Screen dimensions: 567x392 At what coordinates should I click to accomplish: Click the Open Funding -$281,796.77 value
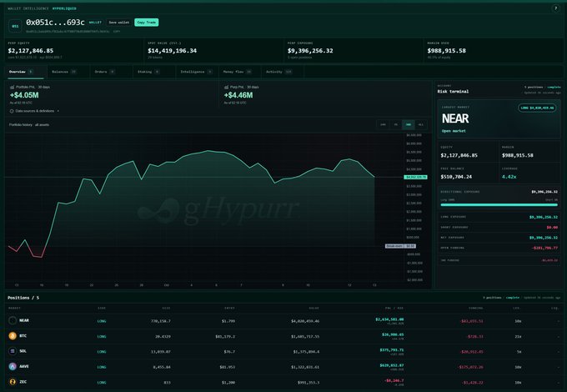pos(544,248)
